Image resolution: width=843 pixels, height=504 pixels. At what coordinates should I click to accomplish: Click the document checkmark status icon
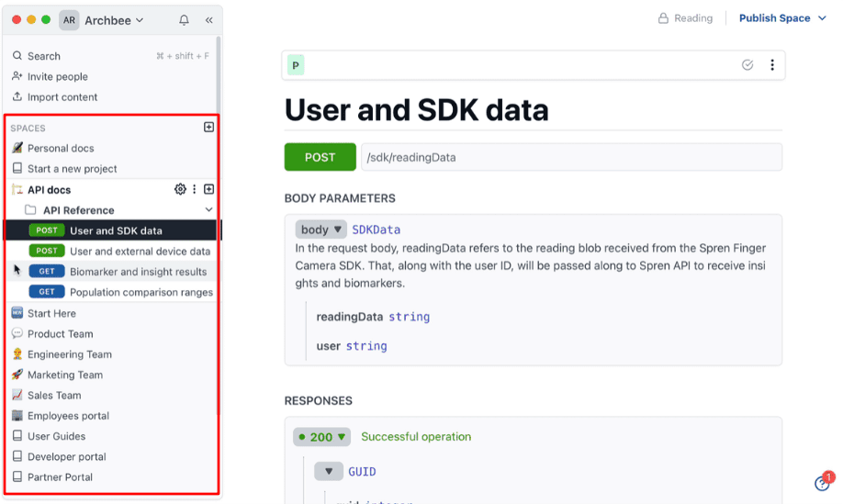[x=747, y=65]
